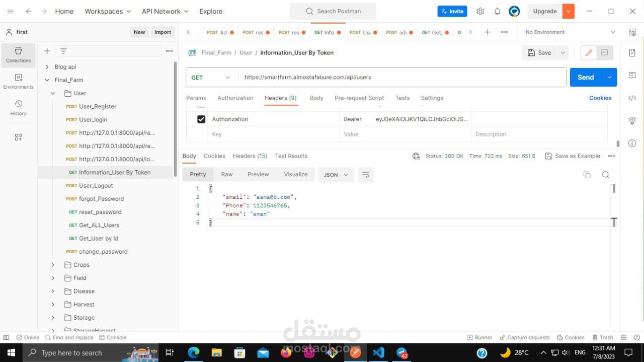Viewport: 644px width, 362px height.
Task: Toggle the response word wrap icon
Action: tap(366, 175)
